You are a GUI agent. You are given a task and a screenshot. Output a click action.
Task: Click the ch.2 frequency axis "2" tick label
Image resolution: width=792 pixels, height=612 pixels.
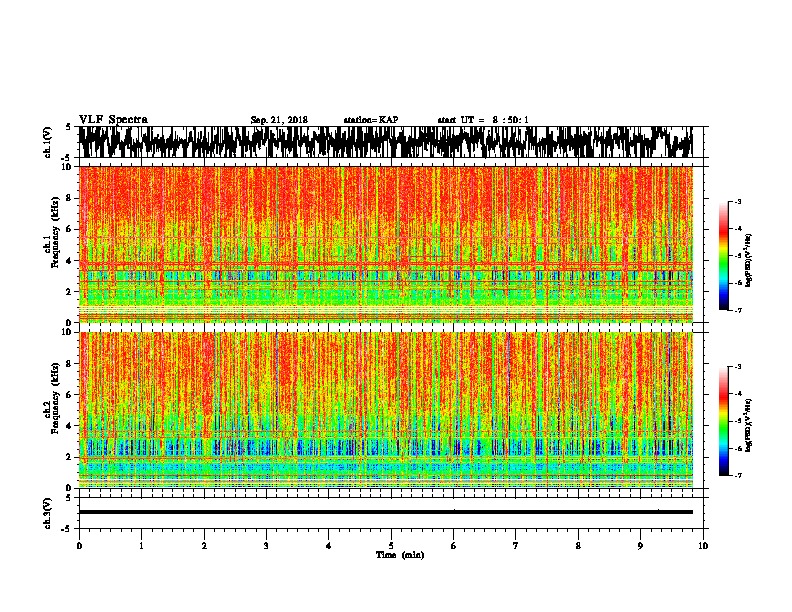[69, 457]
